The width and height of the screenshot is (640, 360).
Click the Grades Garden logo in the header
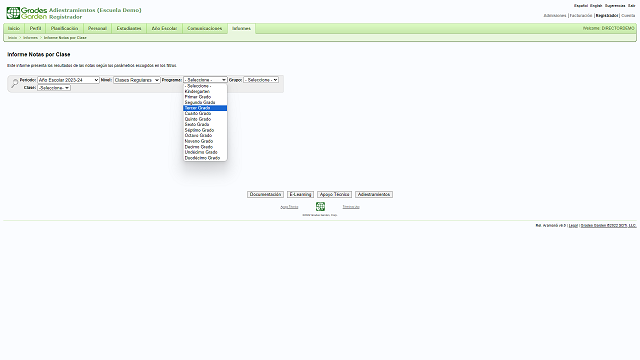coord(27,13)
